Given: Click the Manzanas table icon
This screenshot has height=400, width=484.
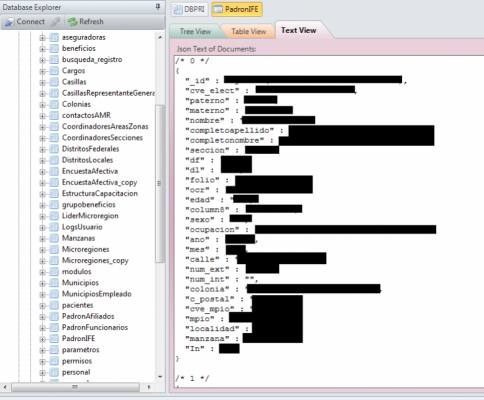Looking at the screenshot, I should pos(54,238).
